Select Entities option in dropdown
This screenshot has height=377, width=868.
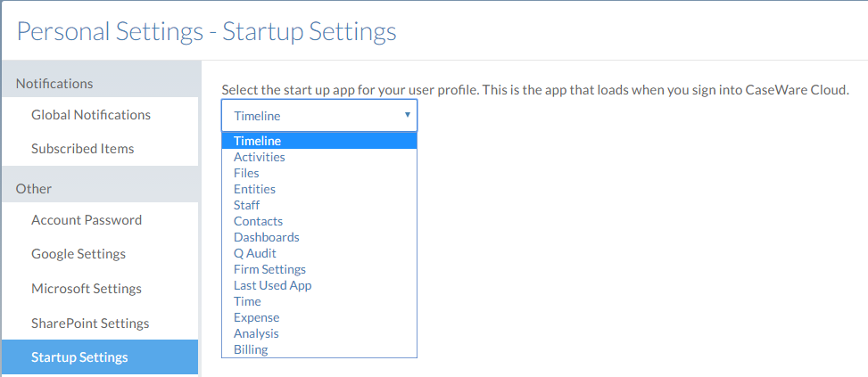pyautogui.click(x=254, y=189)
